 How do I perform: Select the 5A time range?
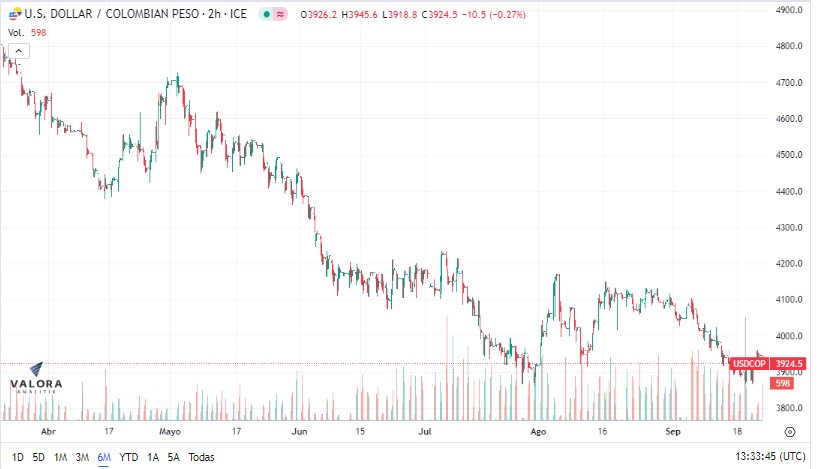(173, 458)
